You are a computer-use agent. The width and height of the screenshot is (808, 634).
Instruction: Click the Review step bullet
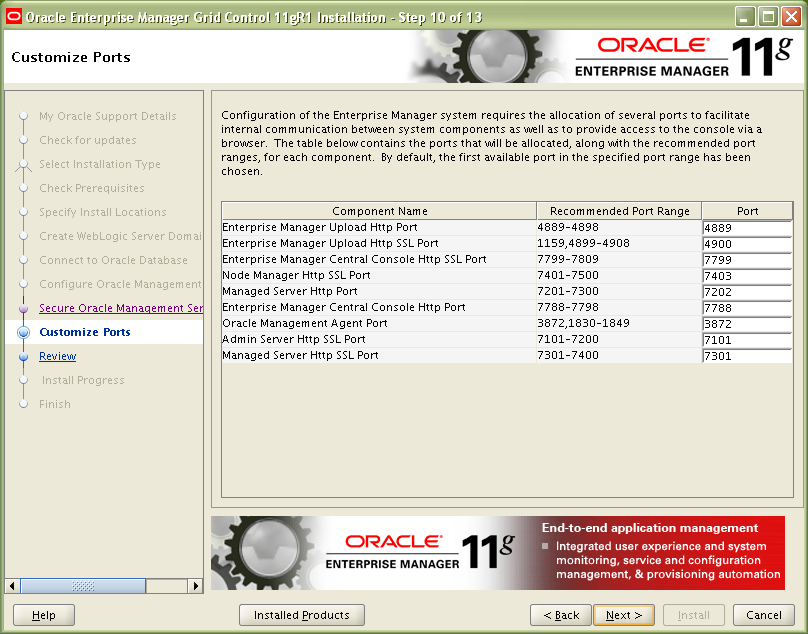(23, 356)
